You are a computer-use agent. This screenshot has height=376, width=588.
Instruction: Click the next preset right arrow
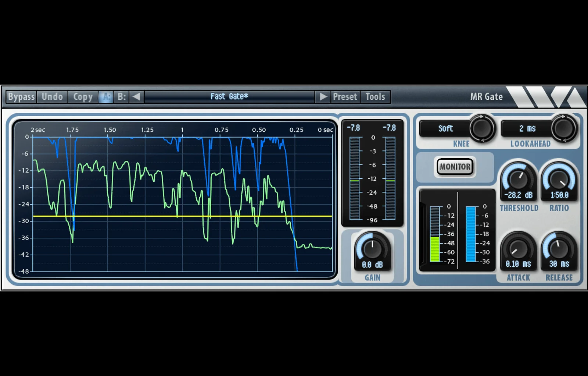323,97
